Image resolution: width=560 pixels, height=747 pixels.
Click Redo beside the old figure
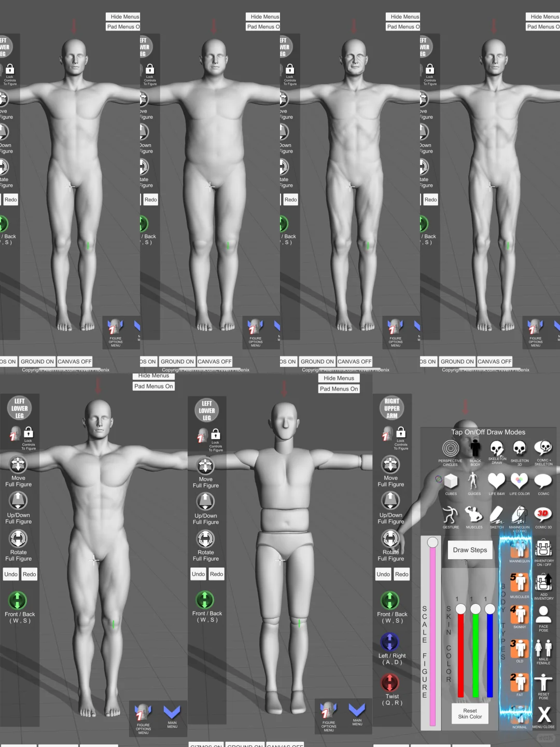click(x=291, y=200)
